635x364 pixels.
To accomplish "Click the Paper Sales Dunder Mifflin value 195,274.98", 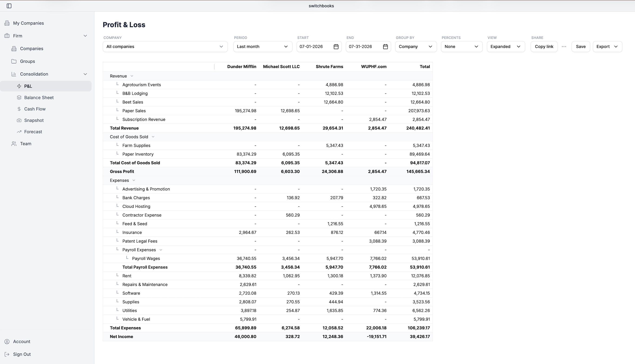I will (x=245, y=111).
